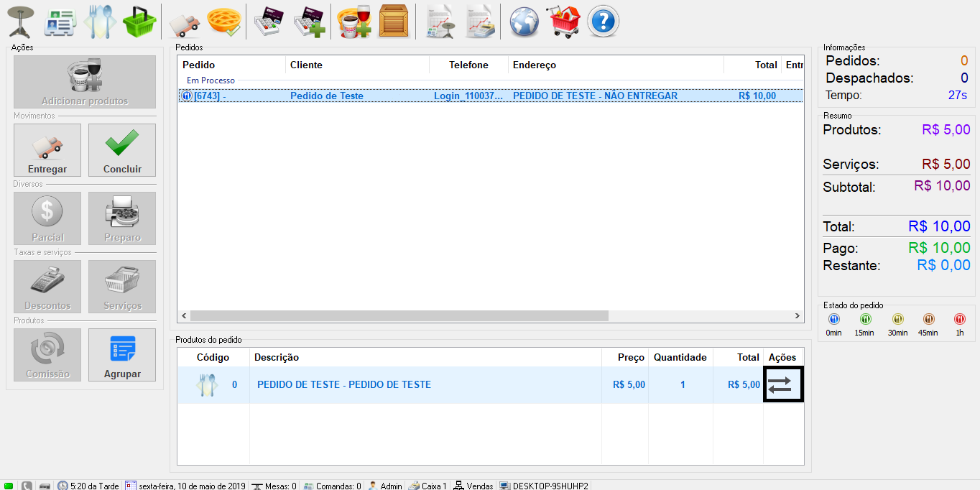Click the red shopping cart toolbar icon
Screen dimensions: 980x490
click(565, 22)
